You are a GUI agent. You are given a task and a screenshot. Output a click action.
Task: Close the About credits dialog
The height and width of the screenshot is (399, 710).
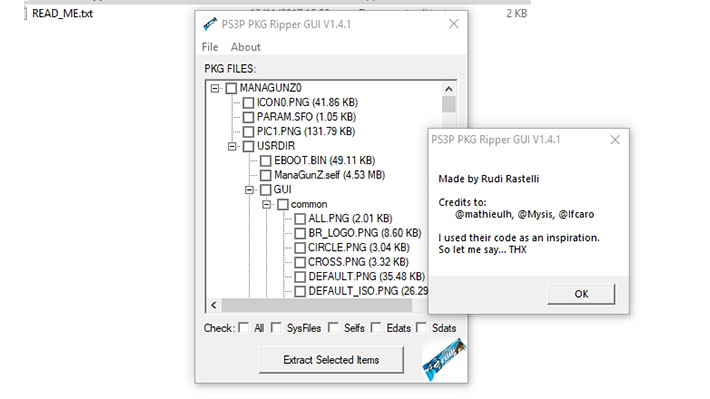coord(615,140)
